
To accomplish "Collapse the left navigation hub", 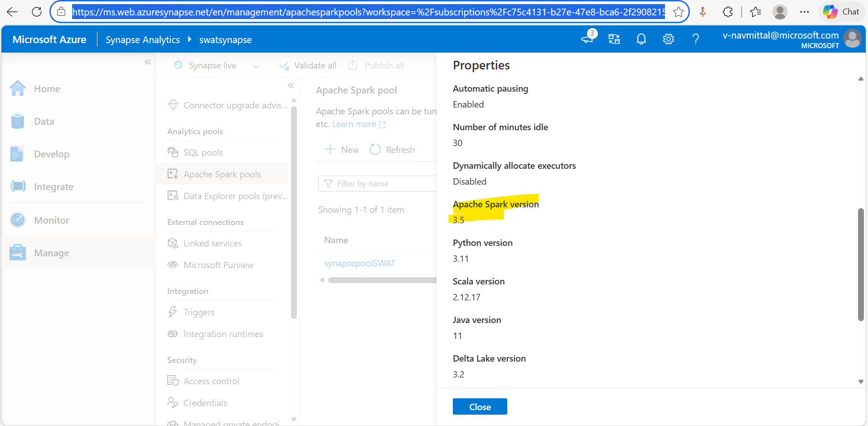I will 148,62.
